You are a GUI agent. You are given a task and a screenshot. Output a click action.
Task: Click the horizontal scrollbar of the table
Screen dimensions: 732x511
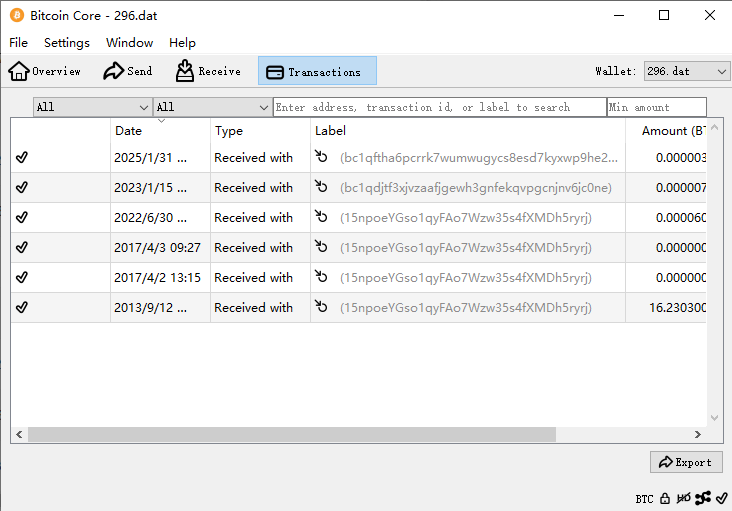pyautogui.click(x=290, y=435)
